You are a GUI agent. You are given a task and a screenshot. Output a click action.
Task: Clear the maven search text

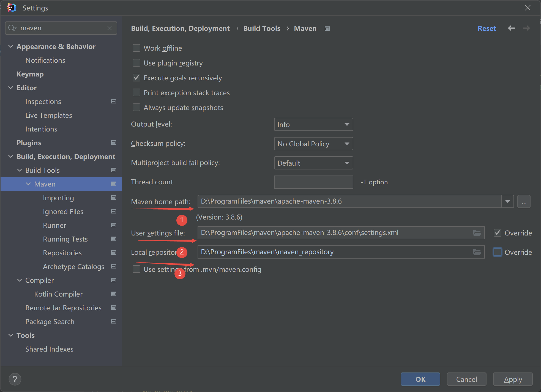(110, 28)
